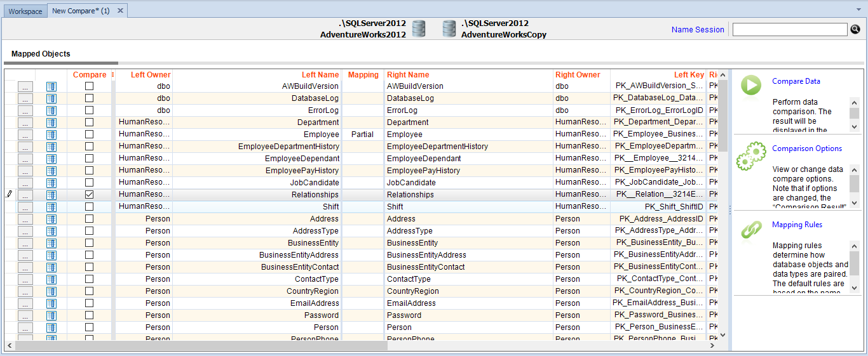868x356 pixels.
Task: Enable compare checkbox for Shift
Action: (89, 206)
